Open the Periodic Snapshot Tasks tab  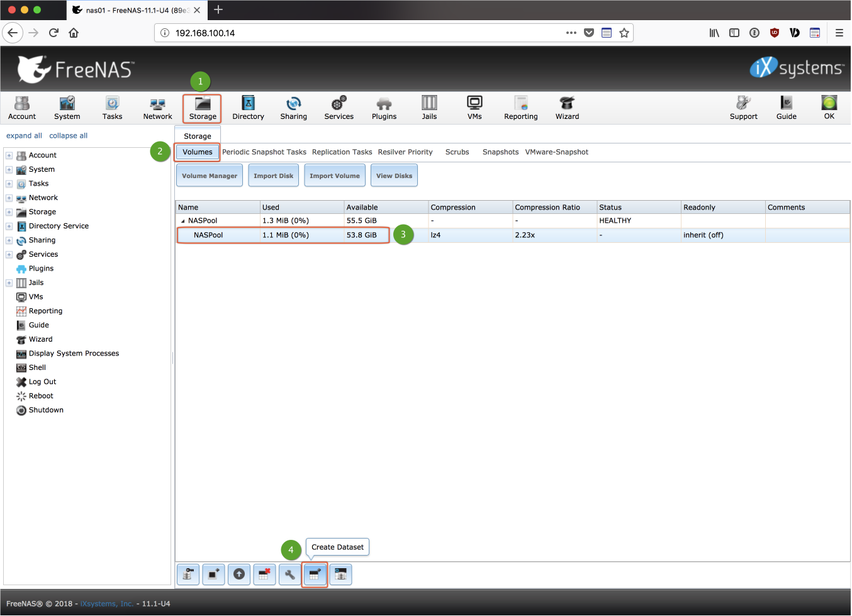[x=264, y=152]
